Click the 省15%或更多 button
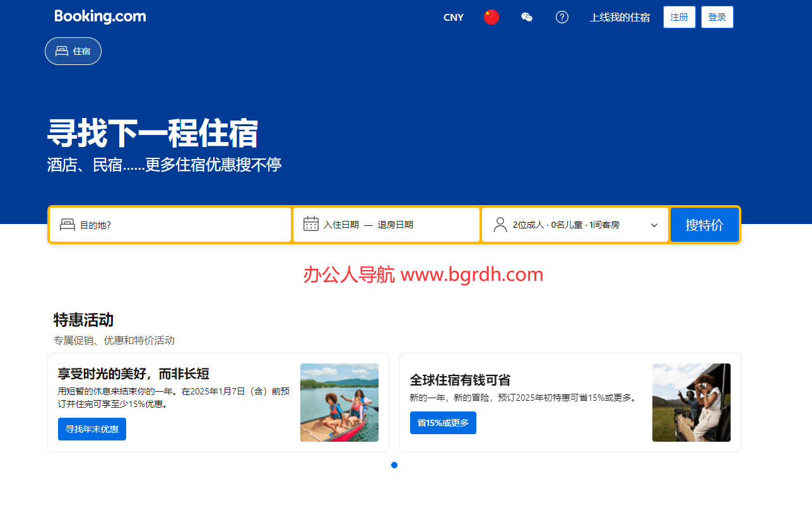812x508 pixels. point(443,423)
